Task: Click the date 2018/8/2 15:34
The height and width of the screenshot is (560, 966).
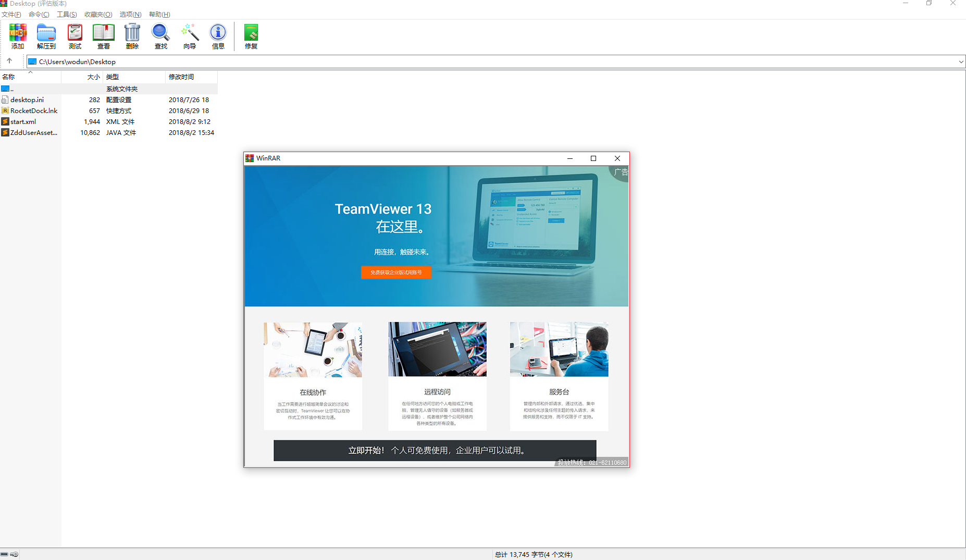Action: coord(191,132)
